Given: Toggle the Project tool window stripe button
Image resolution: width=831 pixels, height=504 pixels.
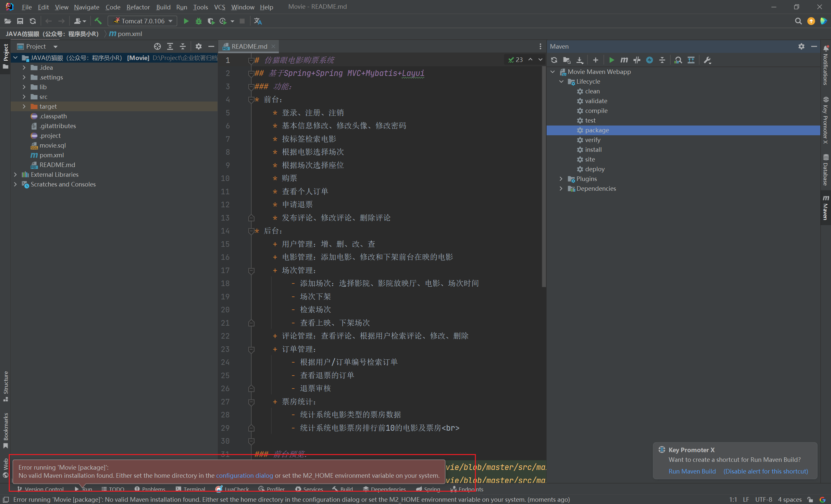Looking at the screenshot, I should click(6, 57).
